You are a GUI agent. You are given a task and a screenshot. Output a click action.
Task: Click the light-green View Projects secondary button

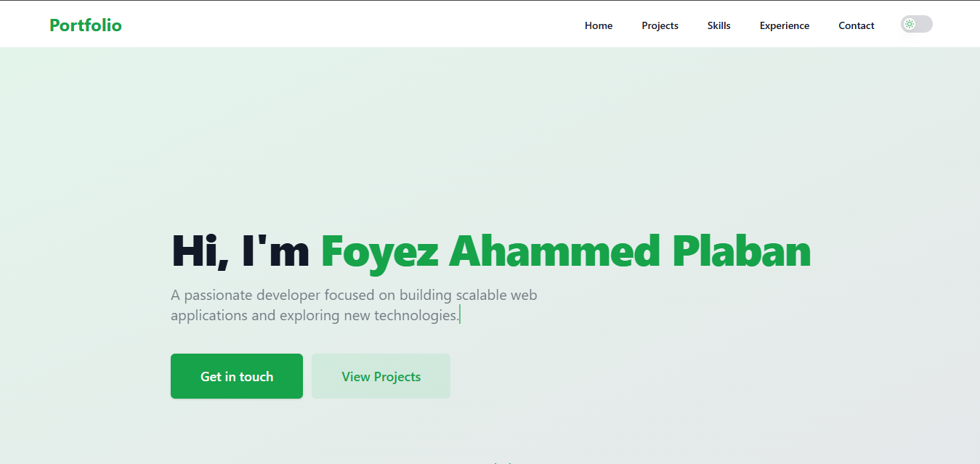pyautogui.click(x=381, y=376)
